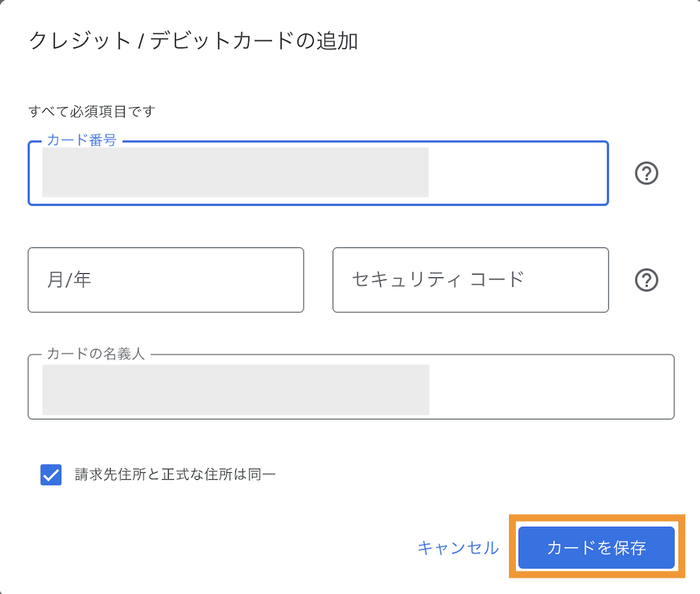Viewport: 700px width, 594px height.
Task: Open help icon beside セキュリティ コード field
Action: tap(646, 280)
